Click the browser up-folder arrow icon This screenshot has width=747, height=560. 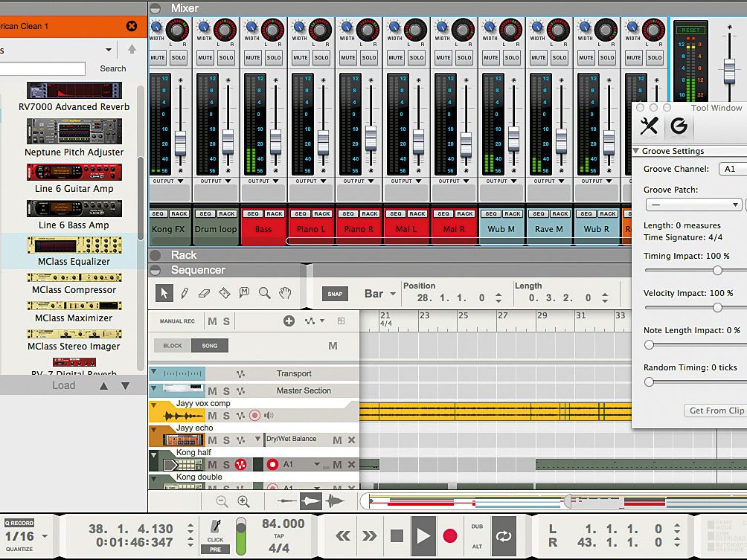132,50
